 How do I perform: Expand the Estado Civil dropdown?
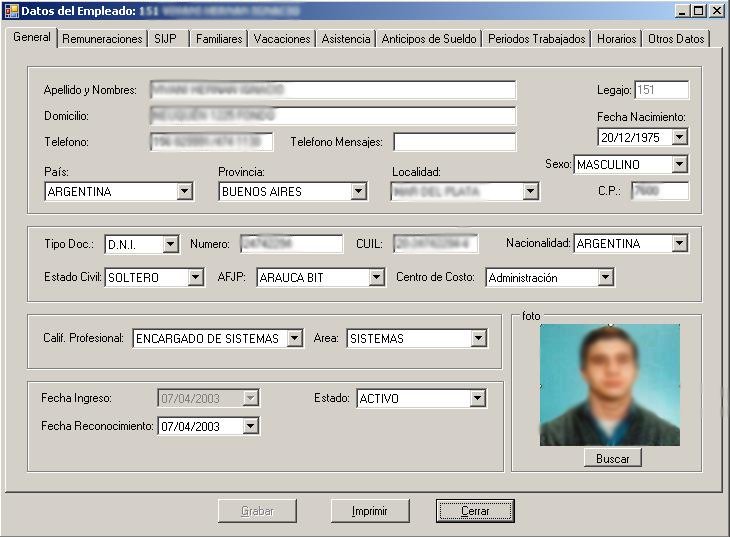(195, 277)
